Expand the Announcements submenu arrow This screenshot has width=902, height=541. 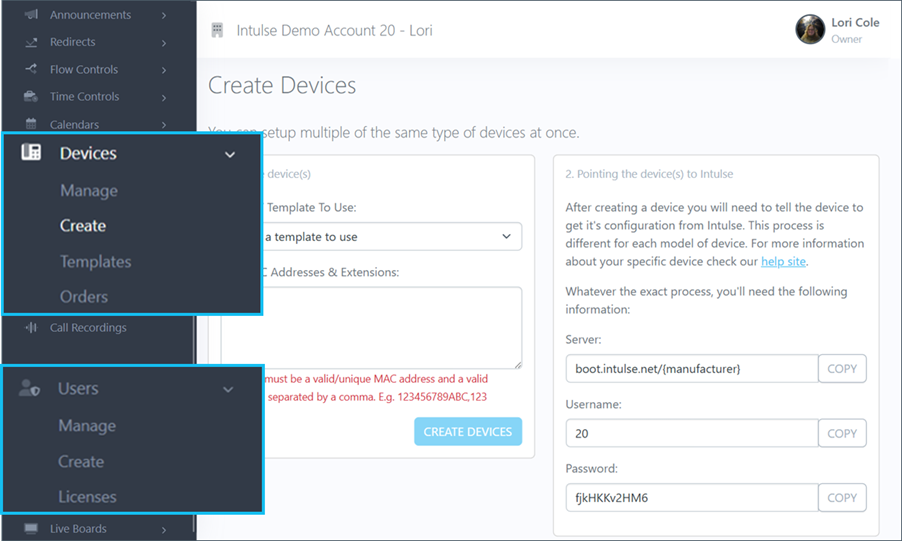pyautogui.click(x=163, y=15)
